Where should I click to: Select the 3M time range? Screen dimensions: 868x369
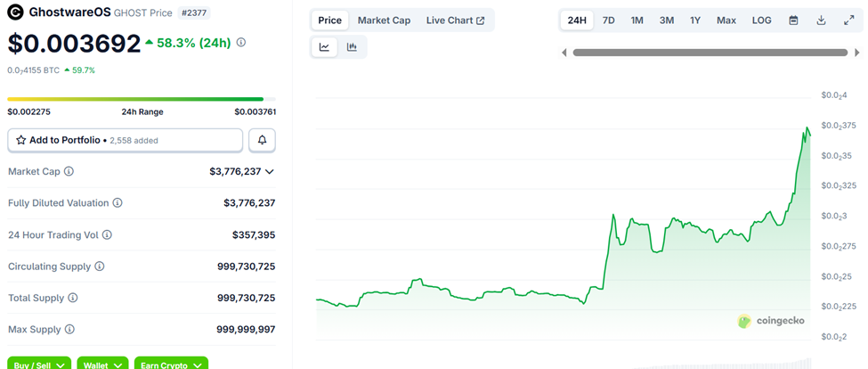(667, 20)
